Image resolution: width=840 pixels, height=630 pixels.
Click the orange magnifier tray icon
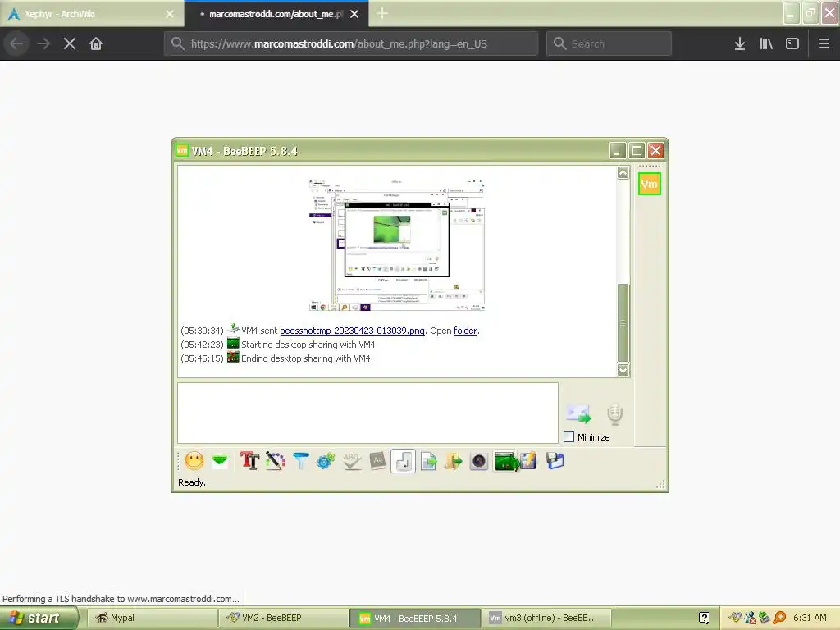779,618
